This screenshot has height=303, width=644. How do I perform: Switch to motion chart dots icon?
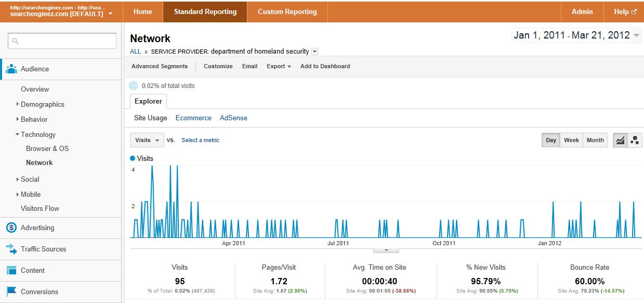click(x=635, y=140)
